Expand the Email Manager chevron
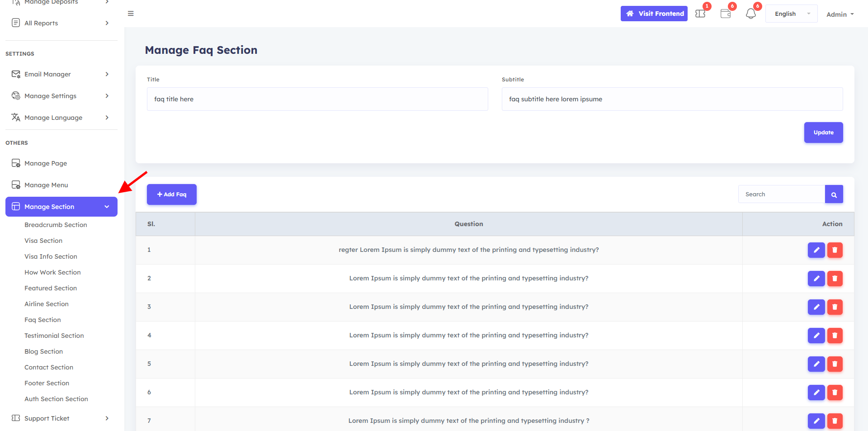The image size is (868, 431). click(x=107, y=74)
